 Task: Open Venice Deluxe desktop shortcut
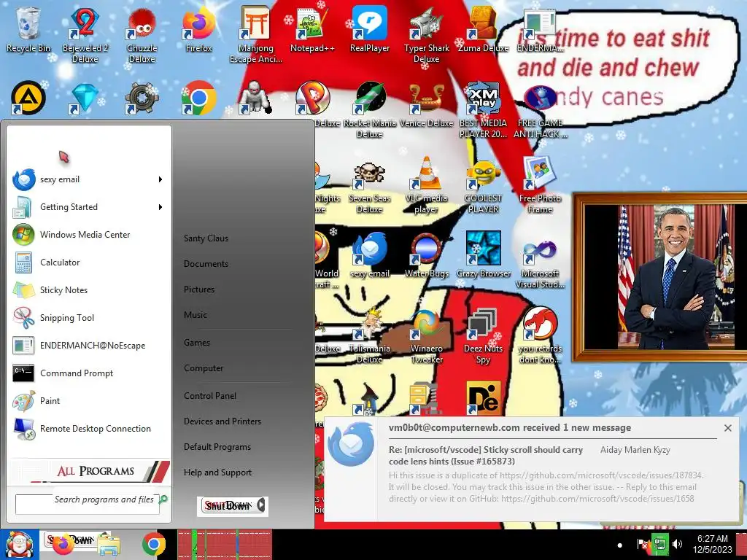(426, 105)
